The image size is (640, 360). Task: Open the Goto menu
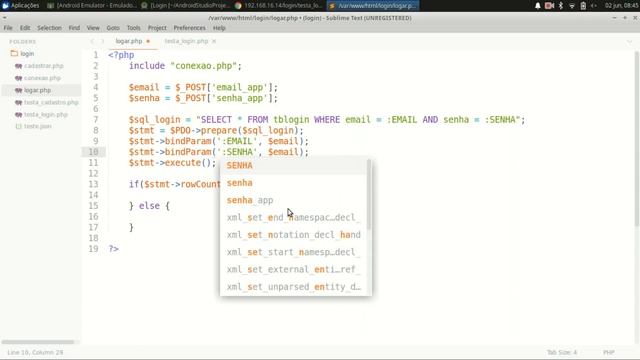113,28
